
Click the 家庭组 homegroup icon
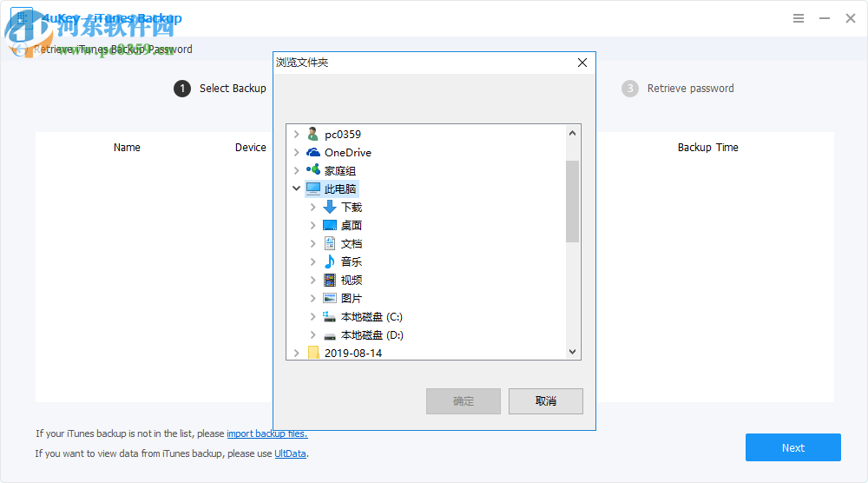point(313,170)
